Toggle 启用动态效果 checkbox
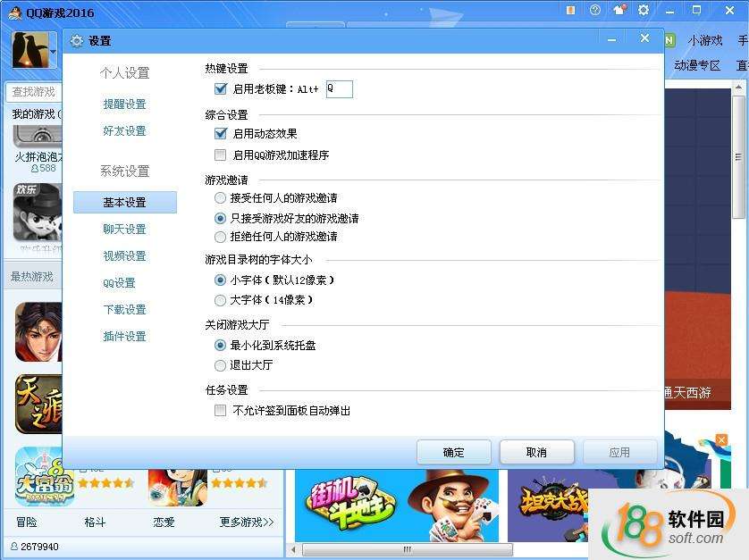This screenshot has height=560, width=749. (x=220, y=134)
